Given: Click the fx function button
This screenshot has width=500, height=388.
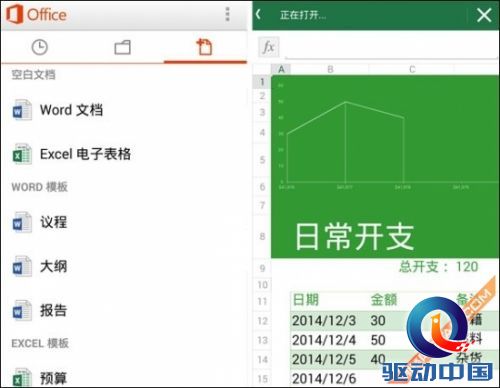Looking at the screenshot, I should pos(268,47).
